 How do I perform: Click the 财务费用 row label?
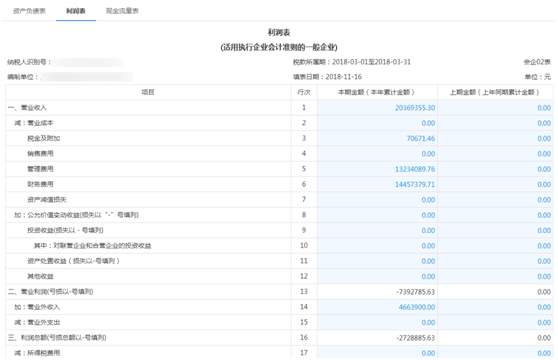[x=40, y=184]
